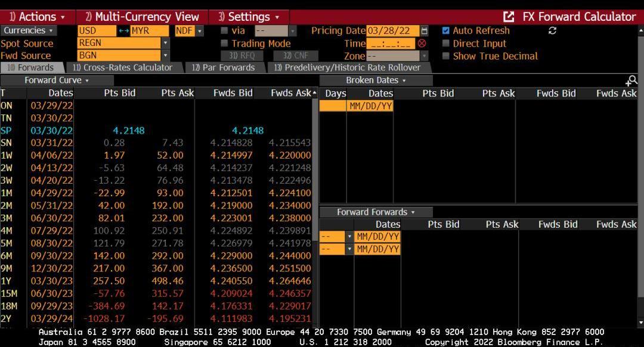This screenshot has height=347, width=644.
Task: Switch to the Forwards tab
Action: tap(31, 68)
